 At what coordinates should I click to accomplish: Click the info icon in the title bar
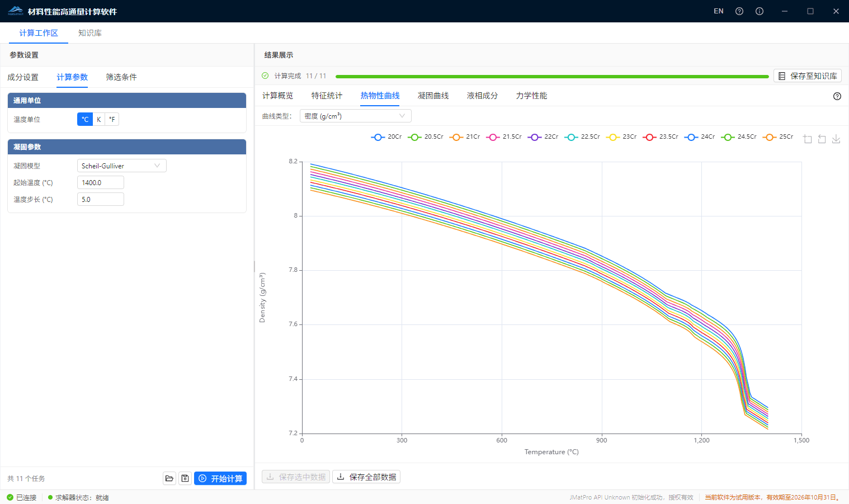(x=759, y=11)
